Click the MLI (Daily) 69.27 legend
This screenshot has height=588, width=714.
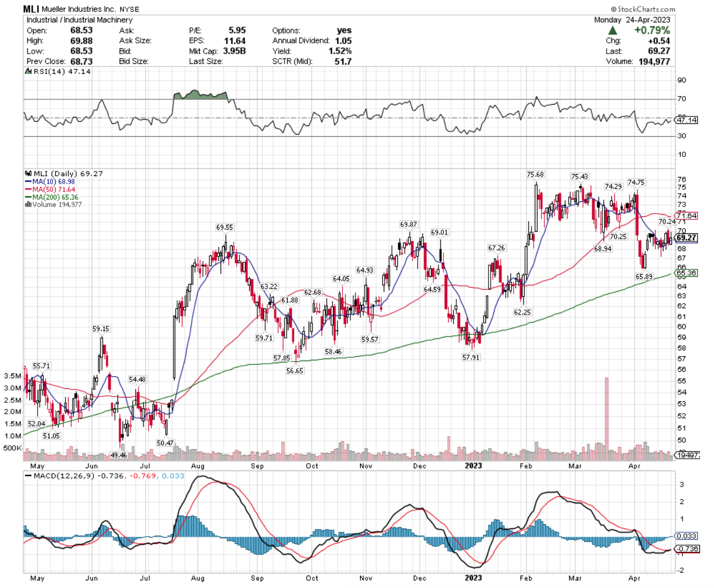click(68, 173)
